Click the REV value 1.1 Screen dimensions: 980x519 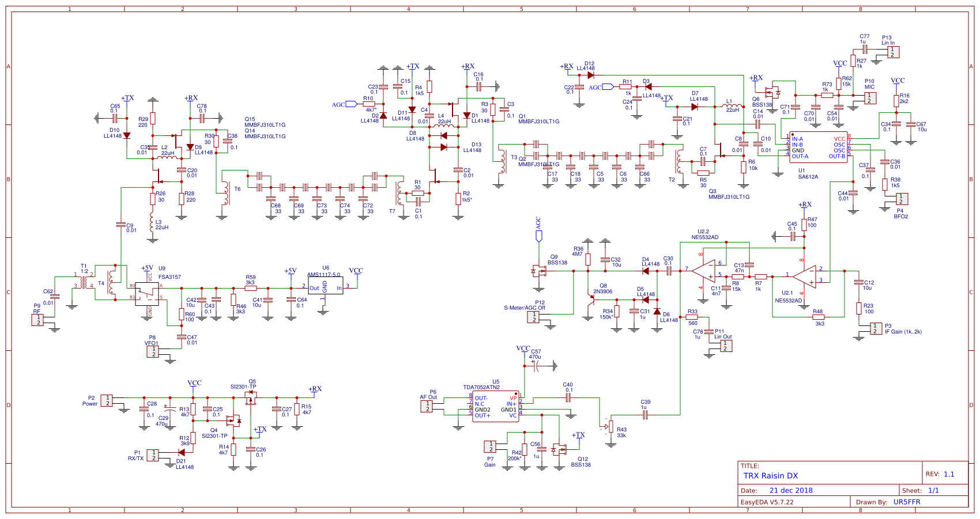click(949, 475)
